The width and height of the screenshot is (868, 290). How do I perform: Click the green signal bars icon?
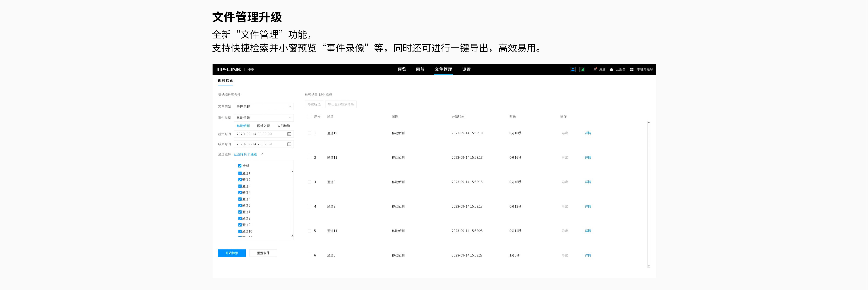coord(582,69)
